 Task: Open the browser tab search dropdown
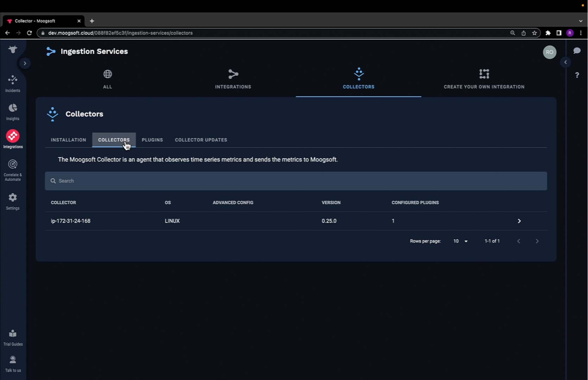pos(581,21)
